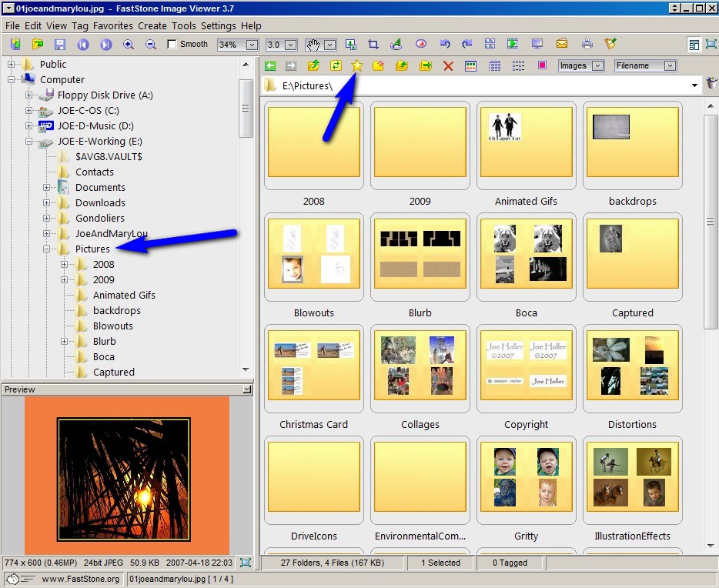Open the Filename sort dropdown
This screenshot has height=588, width=719.
tap(670, 65)
